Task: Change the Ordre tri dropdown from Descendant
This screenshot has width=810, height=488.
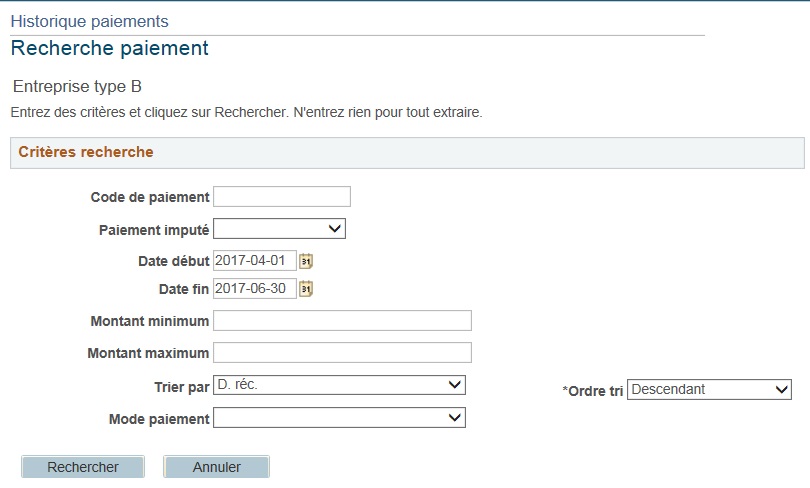Action: [709, 389]
